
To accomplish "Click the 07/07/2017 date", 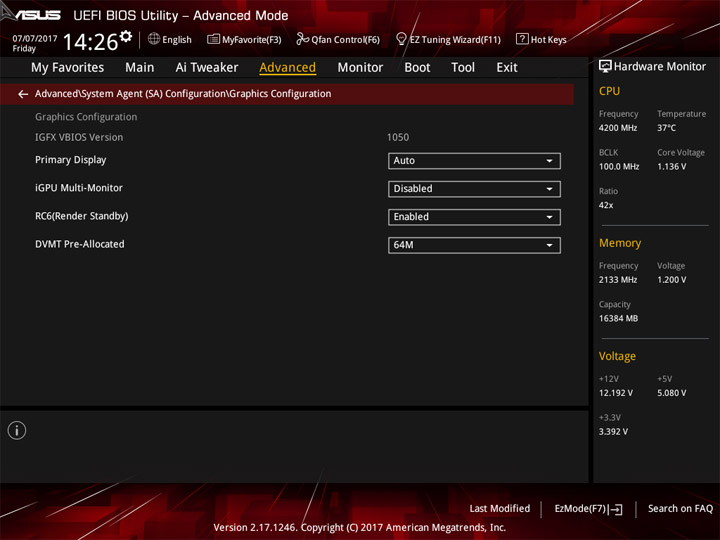I will point(35,39).
